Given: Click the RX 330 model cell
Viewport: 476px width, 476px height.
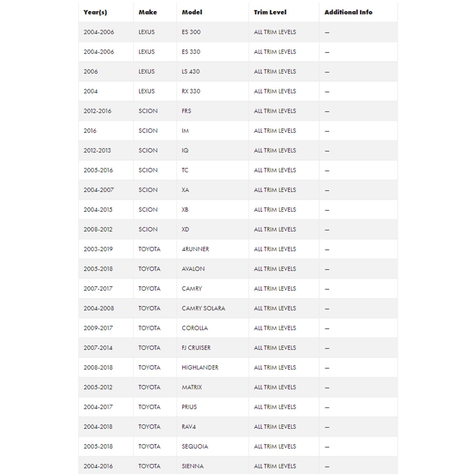Looking at the screenshot, I should coord(191,91).
